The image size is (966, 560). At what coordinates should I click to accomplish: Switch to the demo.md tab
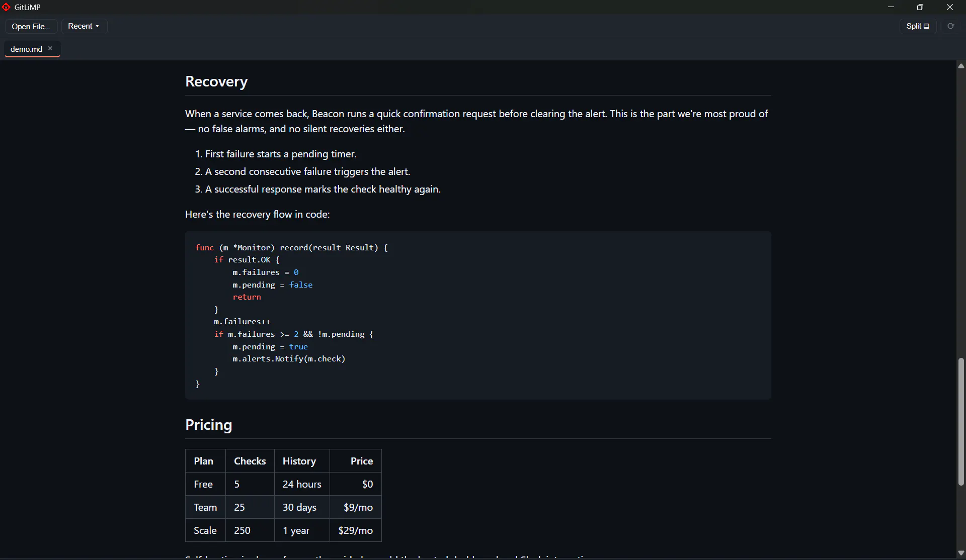(26, 49)
